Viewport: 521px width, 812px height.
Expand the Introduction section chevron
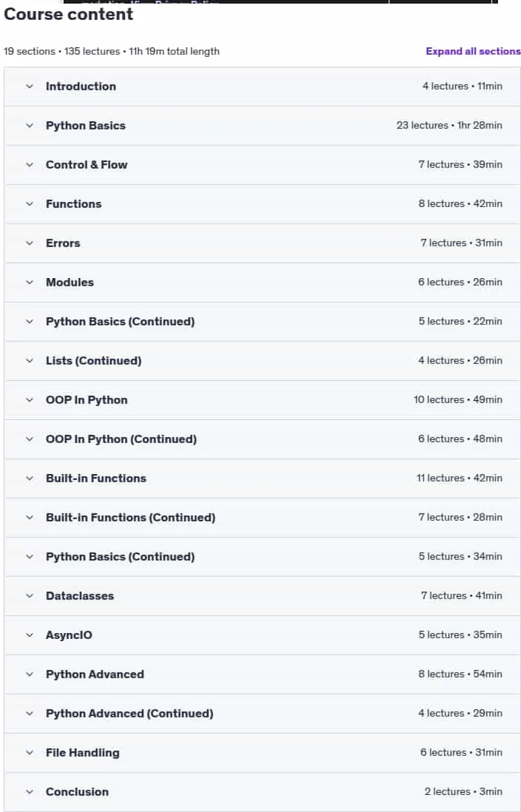30,87
